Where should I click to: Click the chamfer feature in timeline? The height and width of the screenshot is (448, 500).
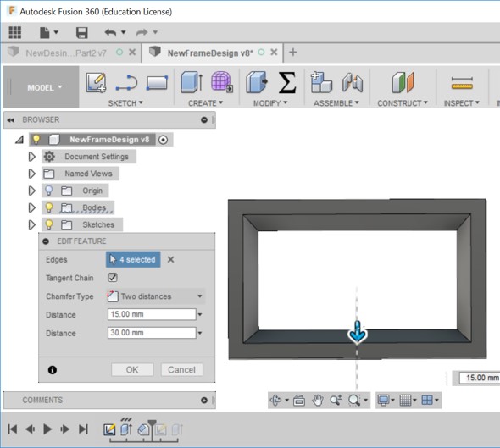point(143,430)
